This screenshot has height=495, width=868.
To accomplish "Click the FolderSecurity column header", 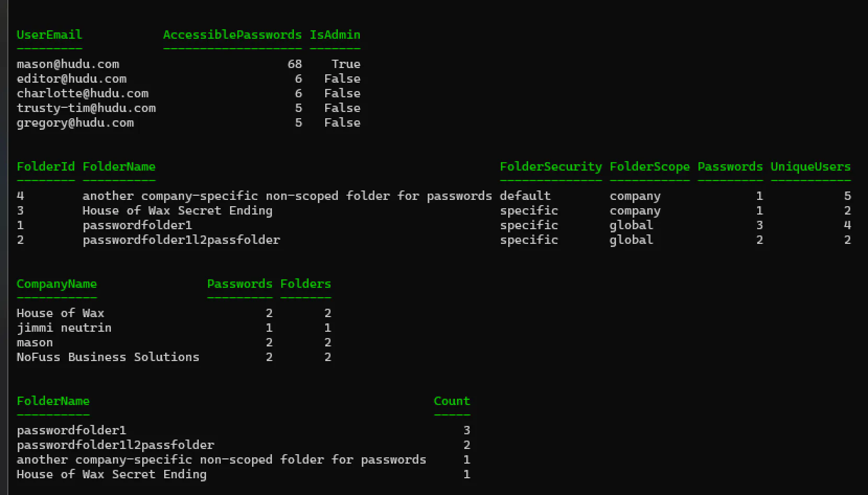I will coord(551,166).
